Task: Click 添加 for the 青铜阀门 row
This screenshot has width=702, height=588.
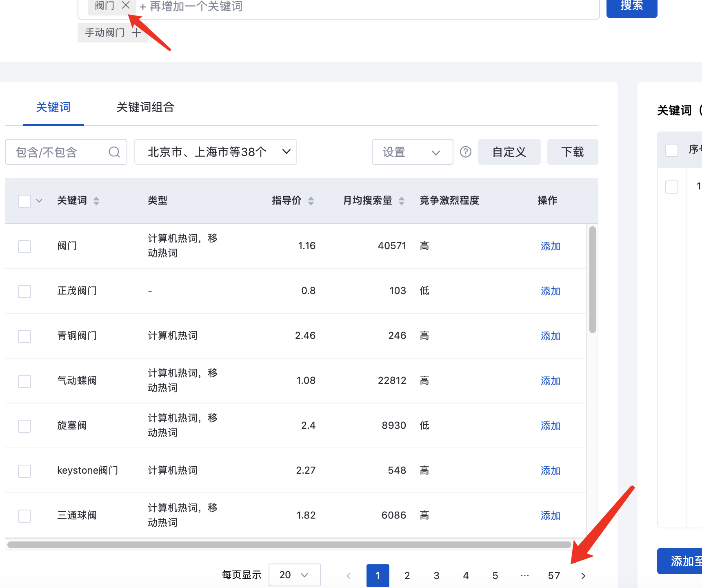Action: 550,336
